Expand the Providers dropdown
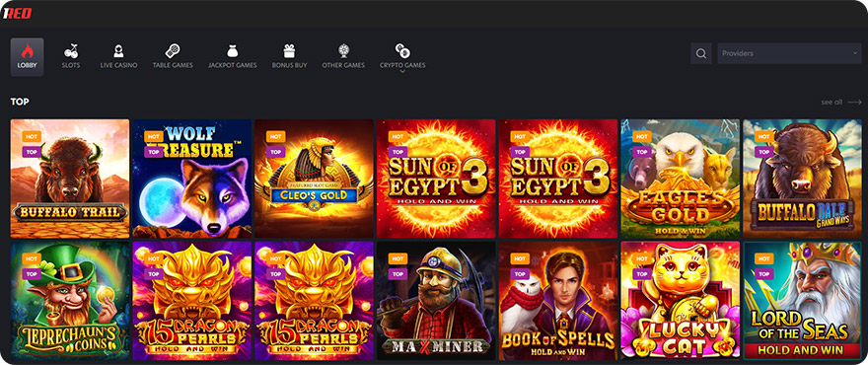 click(x=789, y=53)
